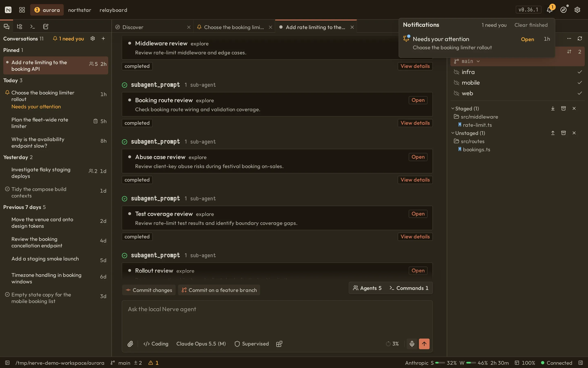This screenshot has width=588, height=368.
Task: Select the aurora workspace tab
Action: click(47, 10)
